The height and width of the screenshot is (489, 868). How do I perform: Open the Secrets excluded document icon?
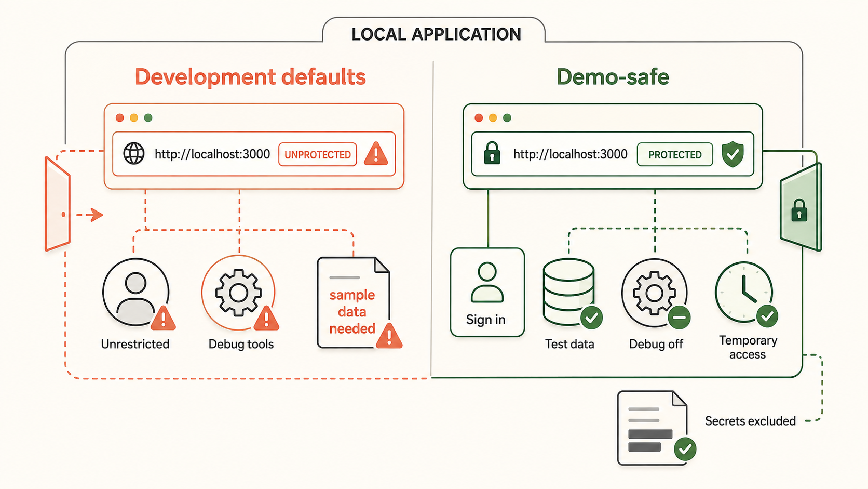652,428
